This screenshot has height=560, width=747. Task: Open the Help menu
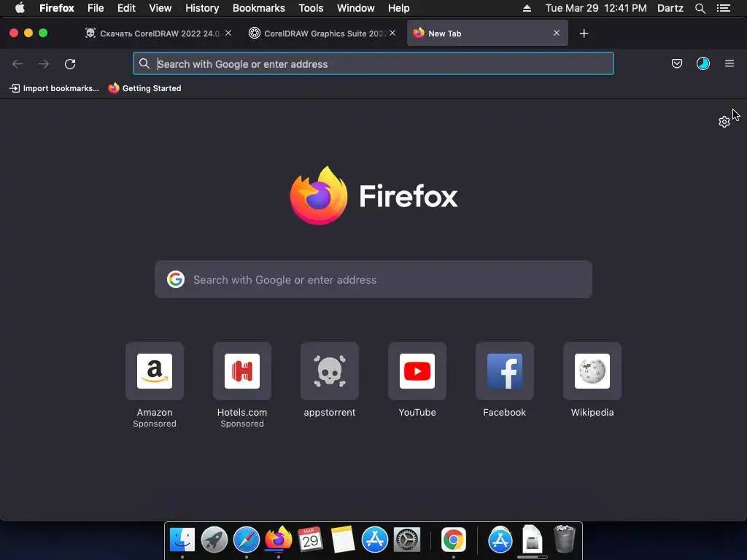pos(399,8)
